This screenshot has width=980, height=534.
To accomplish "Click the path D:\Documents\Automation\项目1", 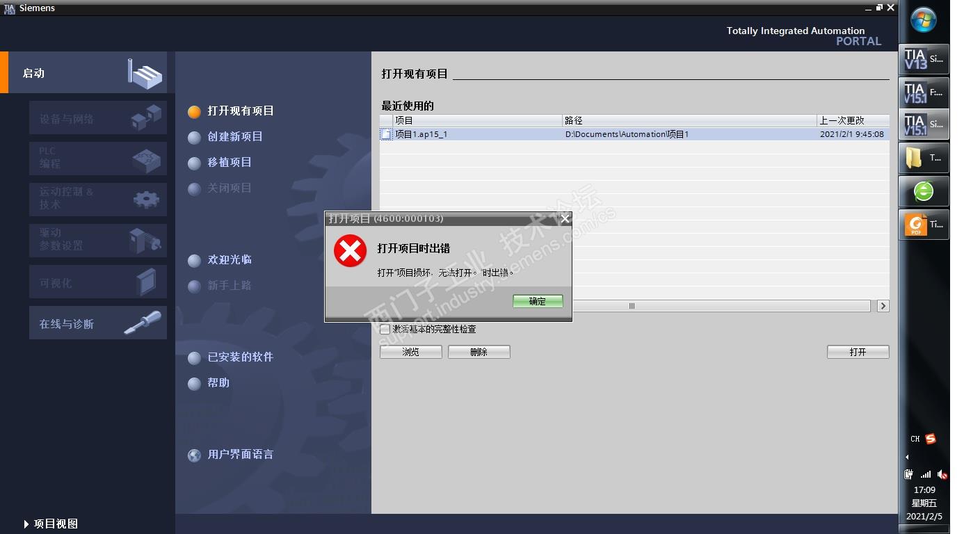I will tap(627, 134).
